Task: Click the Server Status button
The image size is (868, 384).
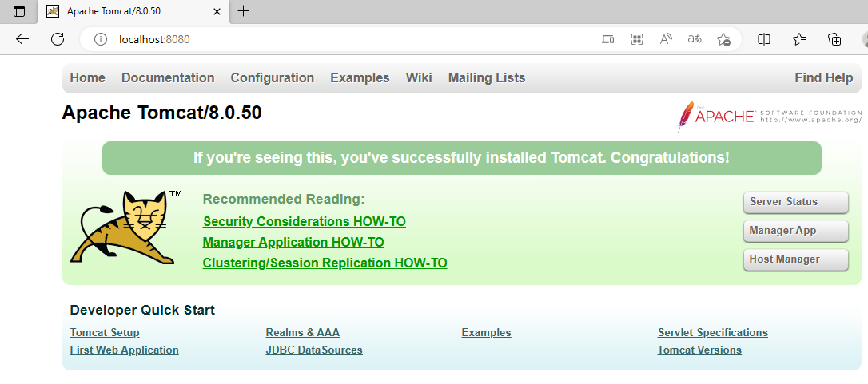Action: pyautogui.click(x=795, y=202)
